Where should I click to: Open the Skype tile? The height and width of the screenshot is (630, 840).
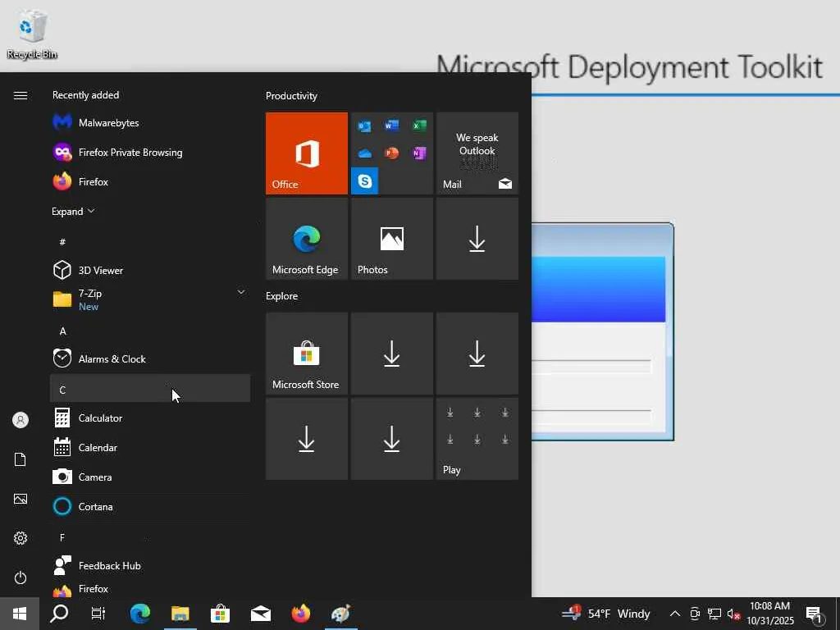(365, 181)
